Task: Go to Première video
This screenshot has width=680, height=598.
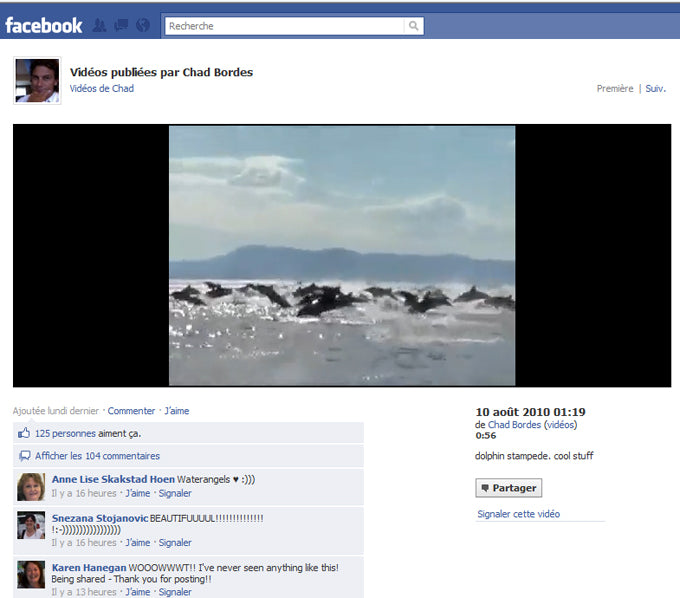Action: (614, 89)
